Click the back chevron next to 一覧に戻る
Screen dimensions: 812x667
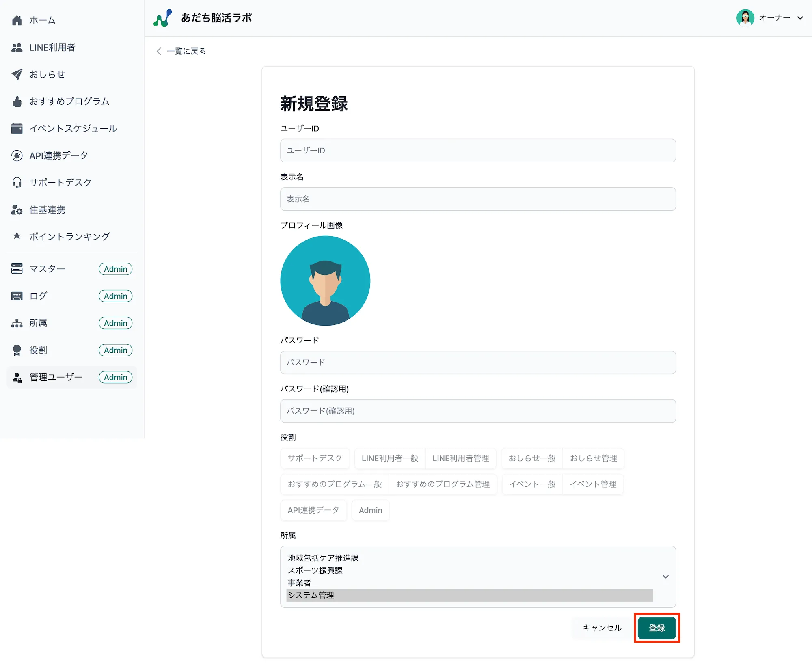[x=159, y=51]
